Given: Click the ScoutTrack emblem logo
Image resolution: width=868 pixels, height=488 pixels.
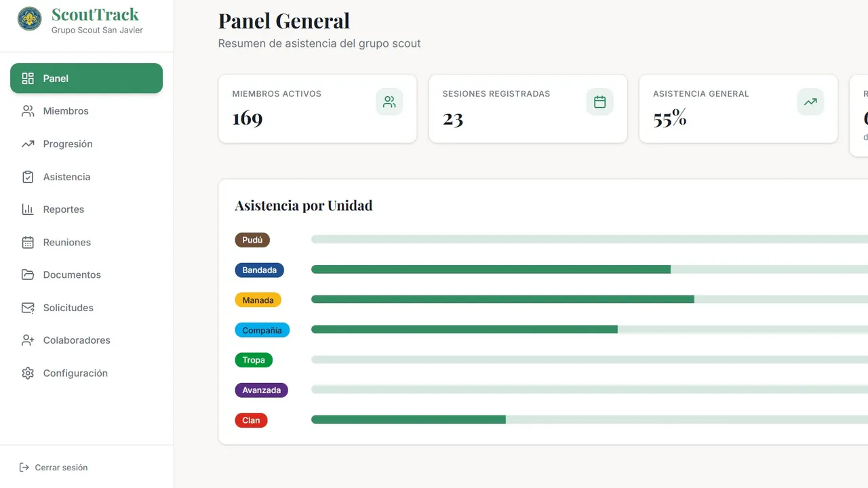Looking at the screenshot, I should pos(29,19).
